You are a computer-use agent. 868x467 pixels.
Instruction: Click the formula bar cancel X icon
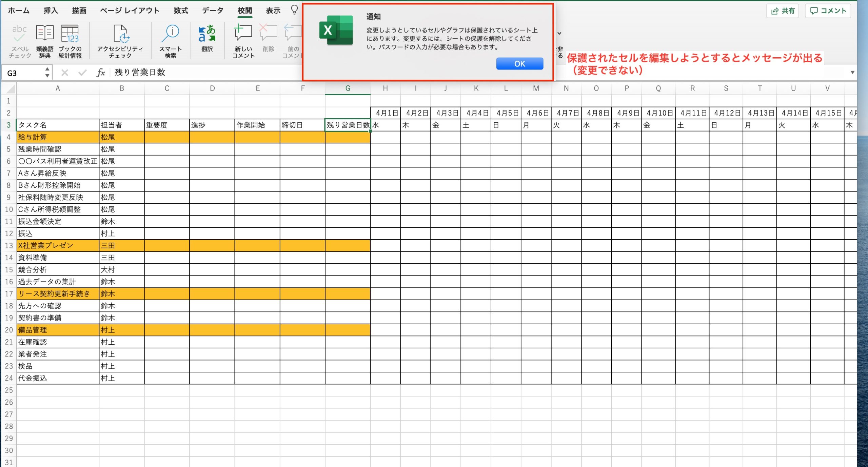tap(65, 73)
